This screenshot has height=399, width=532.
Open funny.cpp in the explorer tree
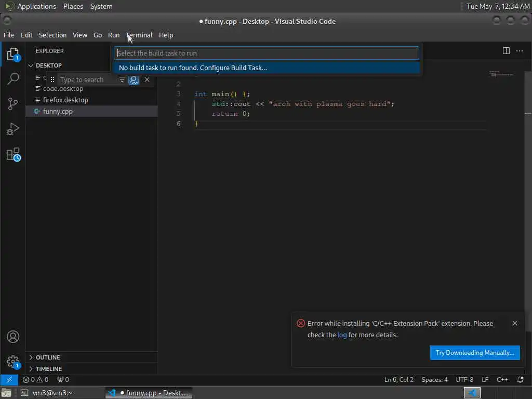coord(91,111)
